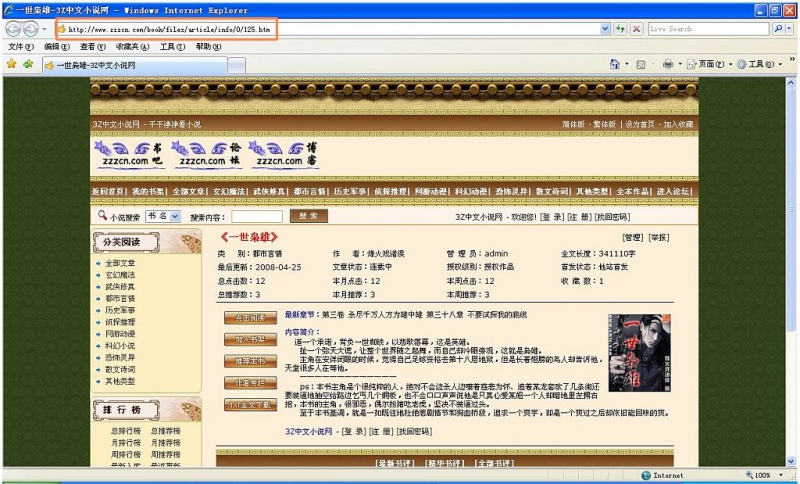Image resolution: width=800 pixels, height=484 pixels.
Task: Open the 帮助(H) menu
Action: (x=208, y=47)
